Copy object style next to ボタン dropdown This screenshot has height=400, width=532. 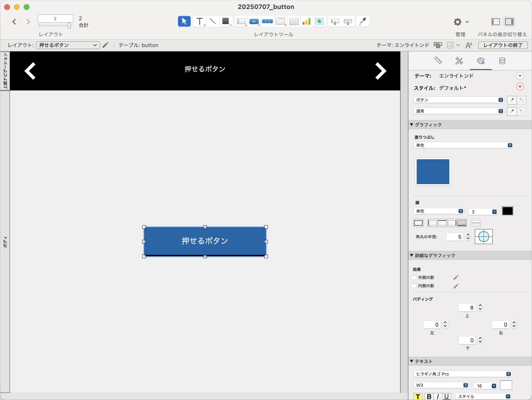512,100
